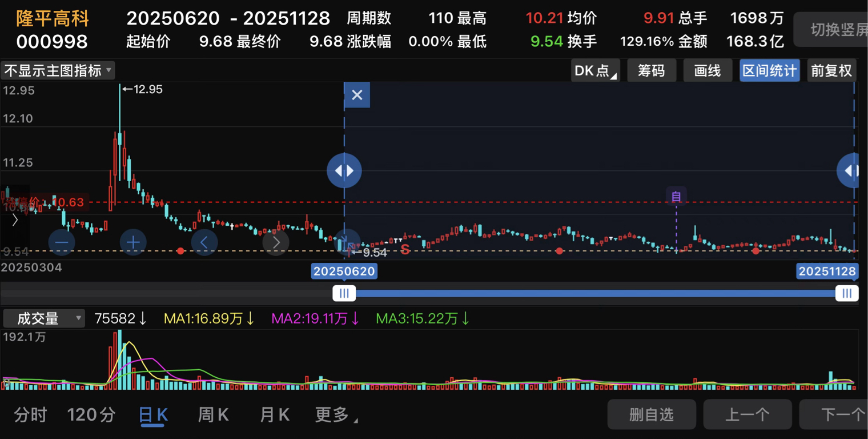The image size is (868, 439).
Task: Click the 20250620 start date label
Action: [344, 271]
